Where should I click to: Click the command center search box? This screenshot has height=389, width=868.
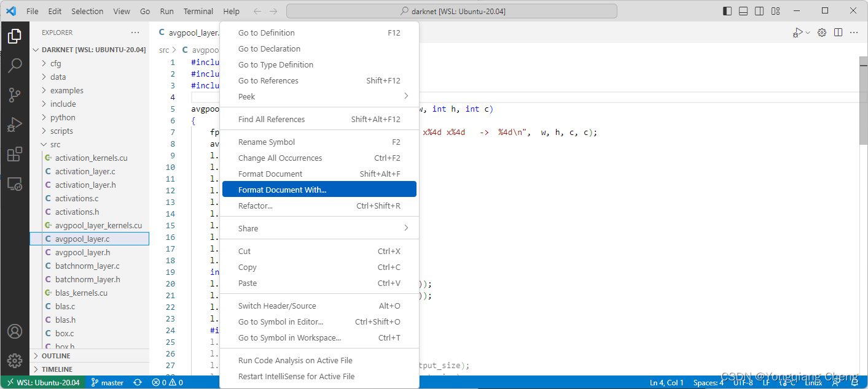tap(452, 11)
